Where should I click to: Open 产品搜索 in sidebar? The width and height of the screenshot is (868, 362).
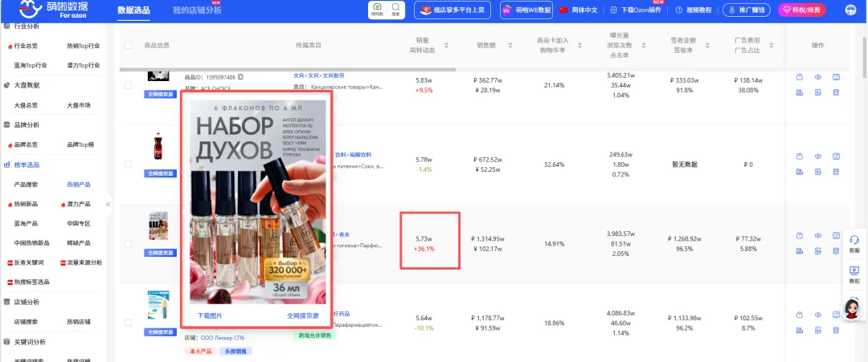(26, 185)
